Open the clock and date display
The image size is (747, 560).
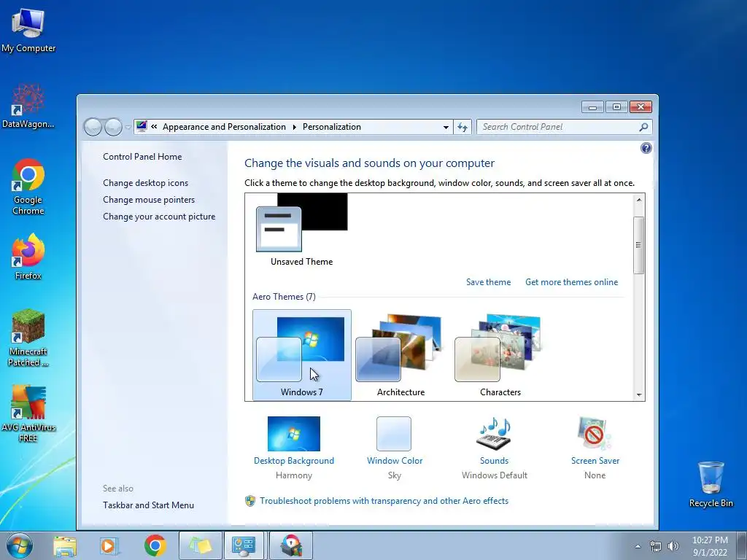coord(710,546)
